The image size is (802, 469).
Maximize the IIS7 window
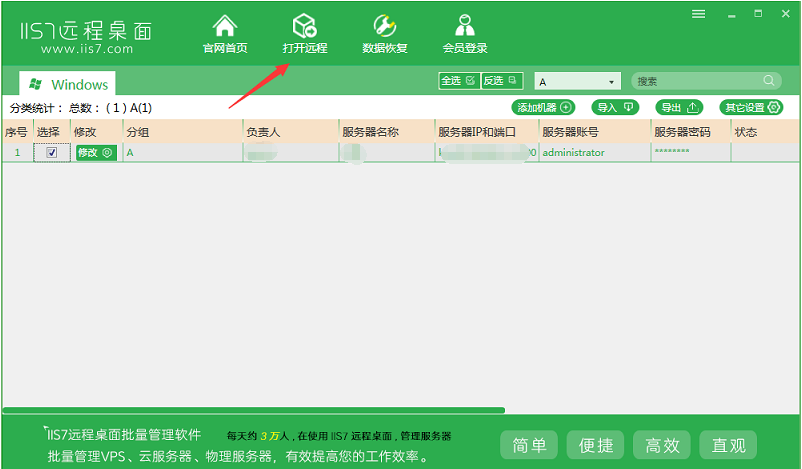coord(758,14)
